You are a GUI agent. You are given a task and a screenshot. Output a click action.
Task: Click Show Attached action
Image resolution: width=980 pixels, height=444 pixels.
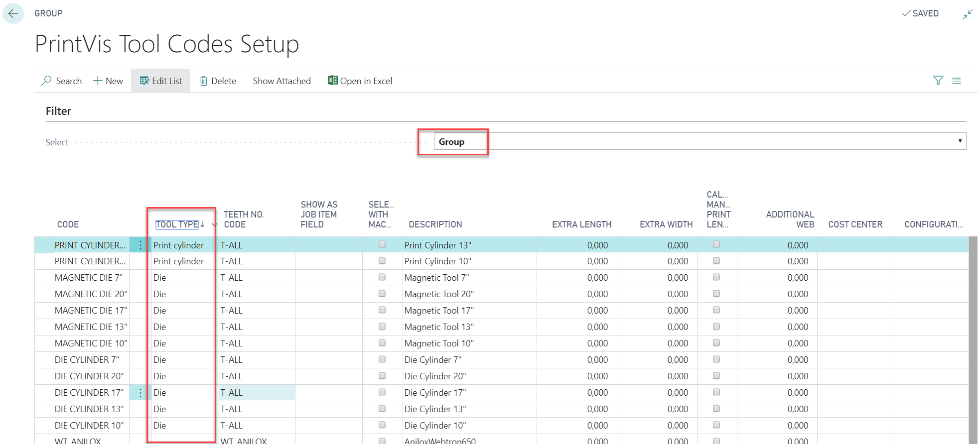(x=281, y=81)
